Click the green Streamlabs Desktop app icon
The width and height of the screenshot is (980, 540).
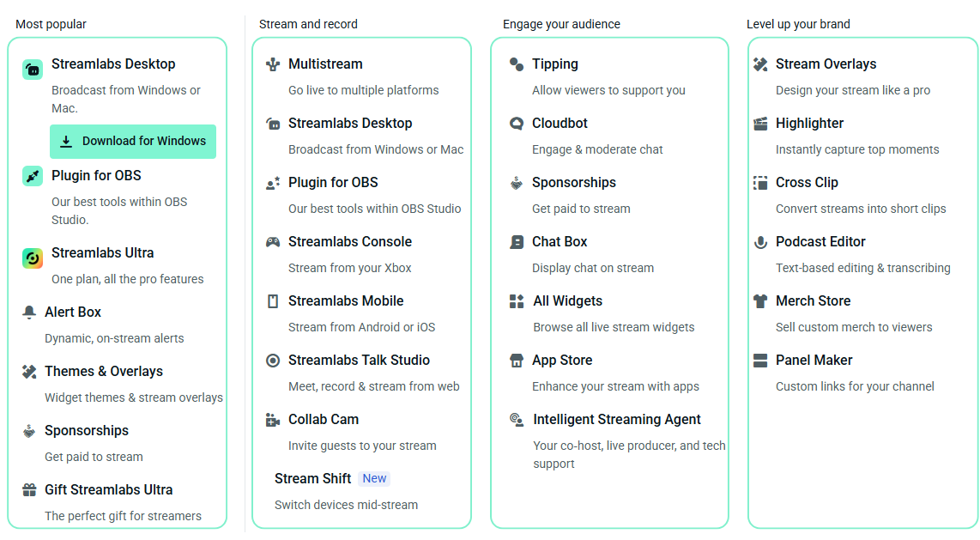click(32, 69)
